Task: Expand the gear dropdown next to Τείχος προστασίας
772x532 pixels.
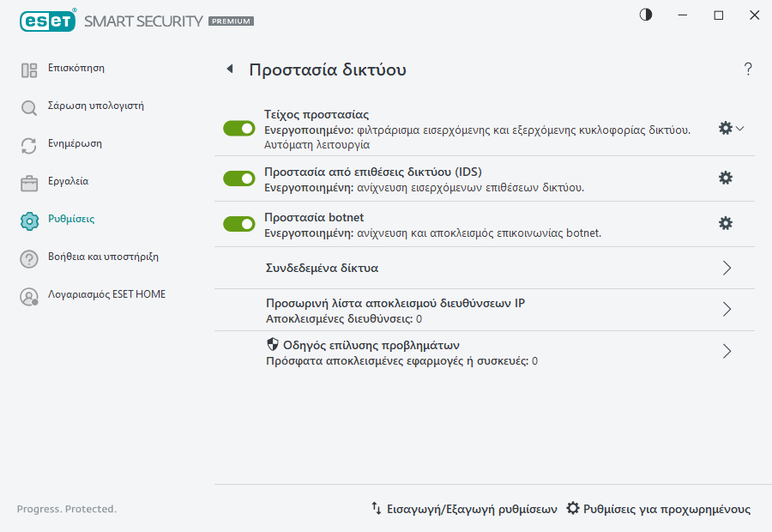Action: [x=738, y=127]
